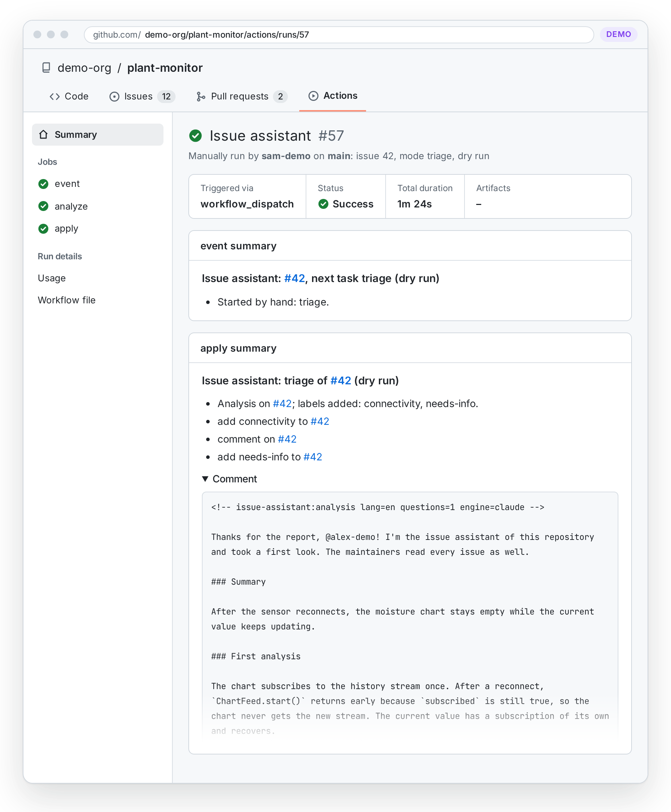
Task: Click the sam-demo username in run description
Action: coord(286,156)
